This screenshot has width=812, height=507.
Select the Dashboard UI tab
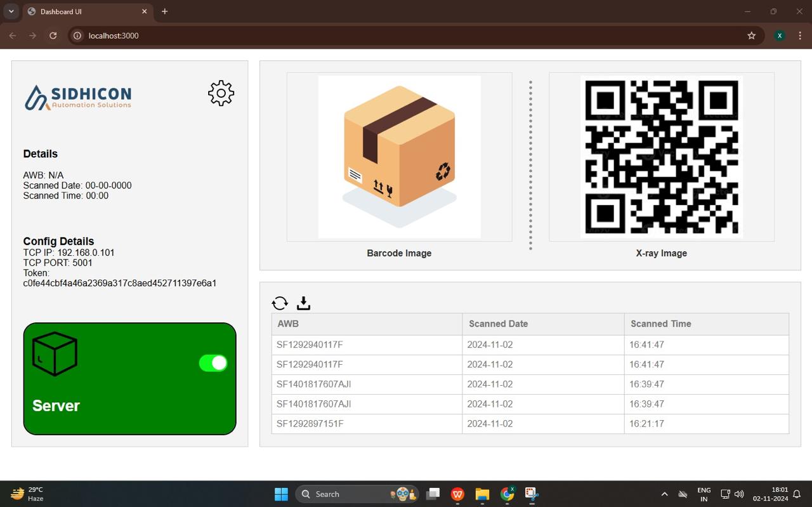coord(88,11)
